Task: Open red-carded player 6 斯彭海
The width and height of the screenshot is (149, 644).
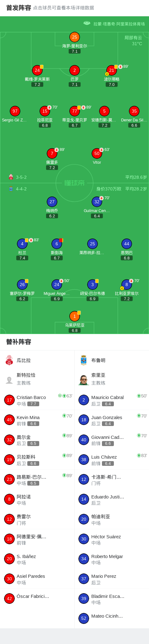Action: [57, 244]
